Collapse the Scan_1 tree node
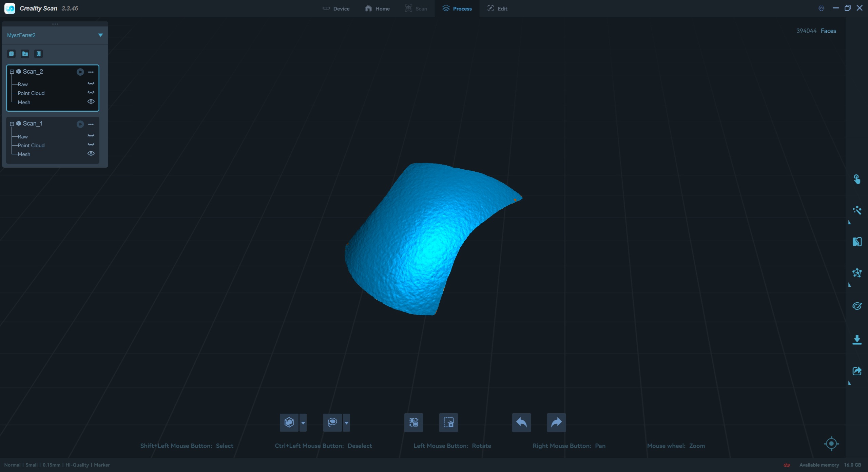The height and width of the screenshot is (472, 868). 12,124
